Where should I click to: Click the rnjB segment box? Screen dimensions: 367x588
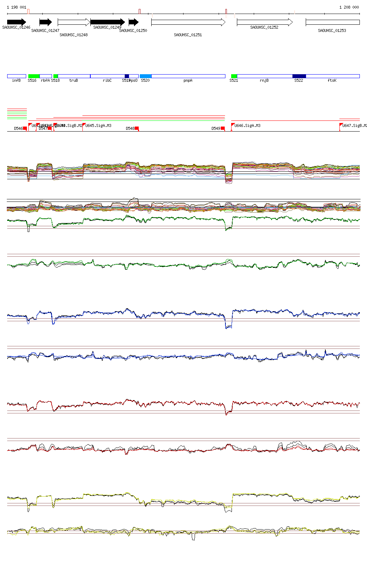point(264,76)
